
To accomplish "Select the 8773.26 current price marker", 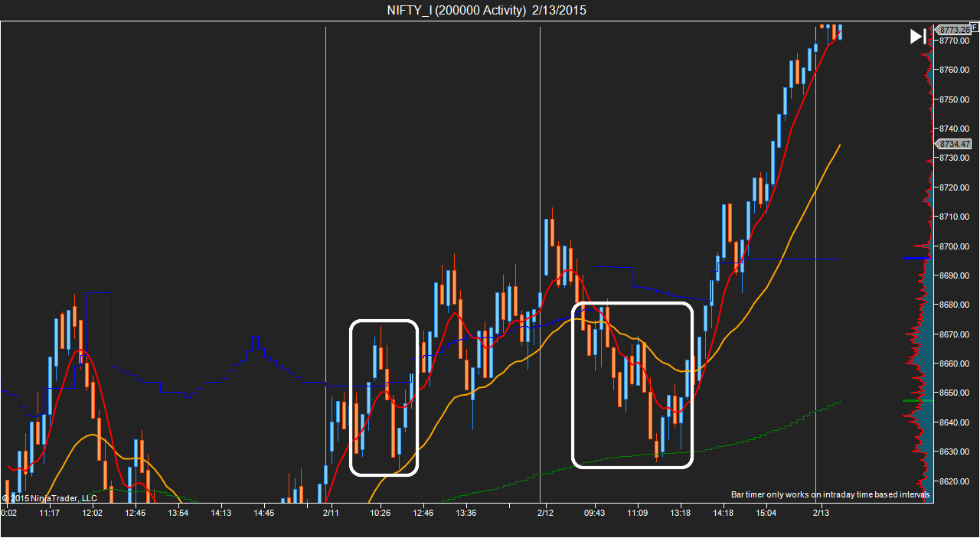I will pyautogui.click(x=953, y=30).
